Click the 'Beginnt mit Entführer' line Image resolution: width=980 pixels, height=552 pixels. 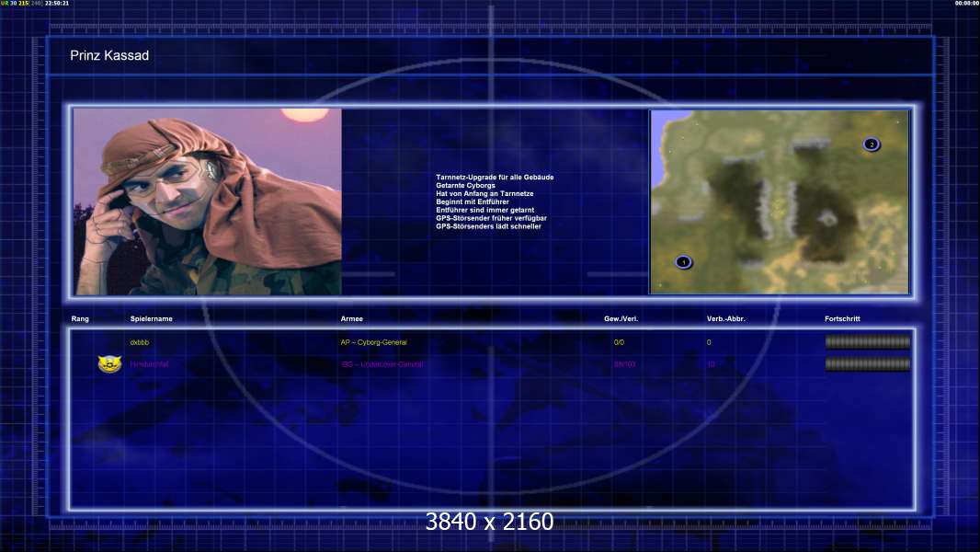(x=472, y=201)
